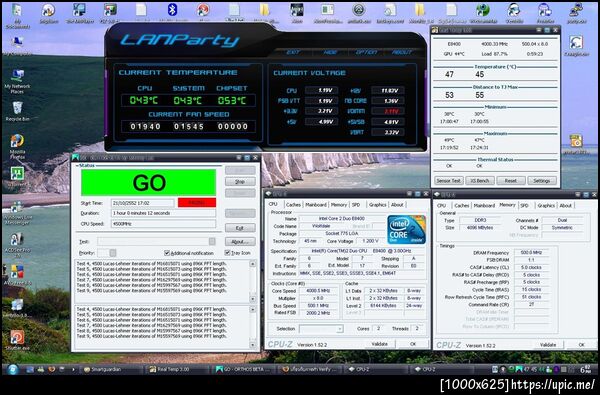Open the Windows Live Messenger desktop shortcut
This screenshot has width=600, height=395.
17,214
